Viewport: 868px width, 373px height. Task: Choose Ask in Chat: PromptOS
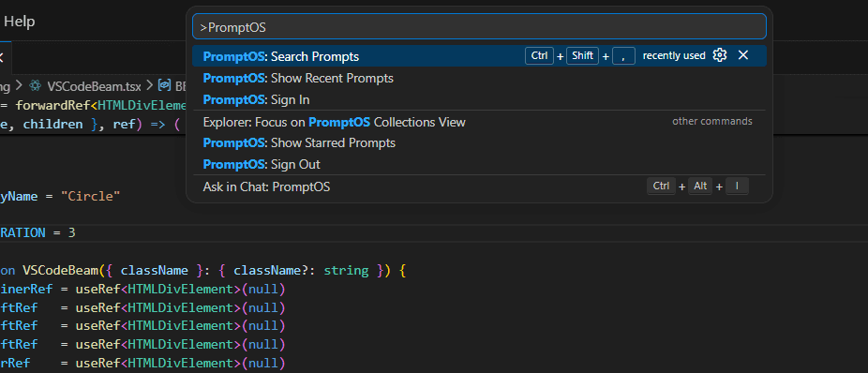click(x=479, y=186)
